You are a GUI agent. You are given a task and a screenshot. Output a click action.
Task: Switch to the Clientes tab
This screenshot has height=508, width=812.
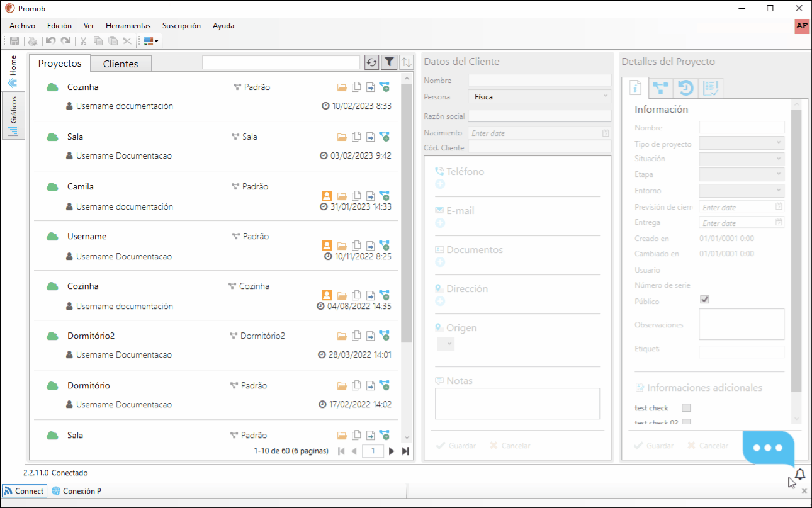120,64
